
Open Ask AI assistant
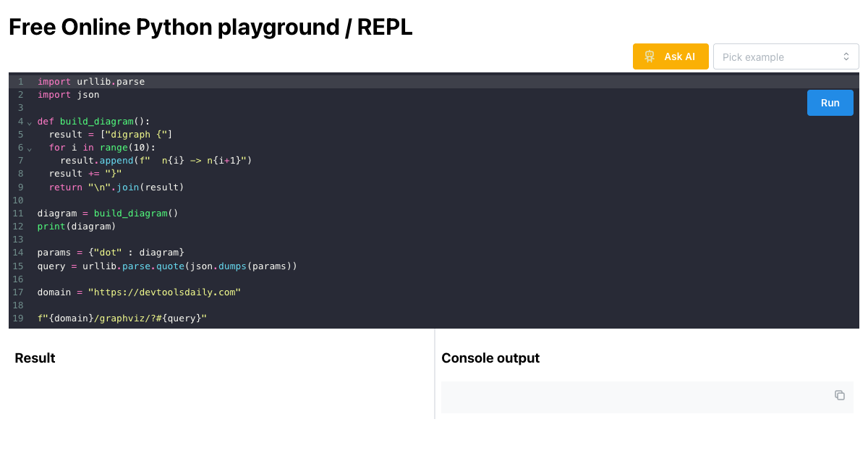(x=671, y=56)
